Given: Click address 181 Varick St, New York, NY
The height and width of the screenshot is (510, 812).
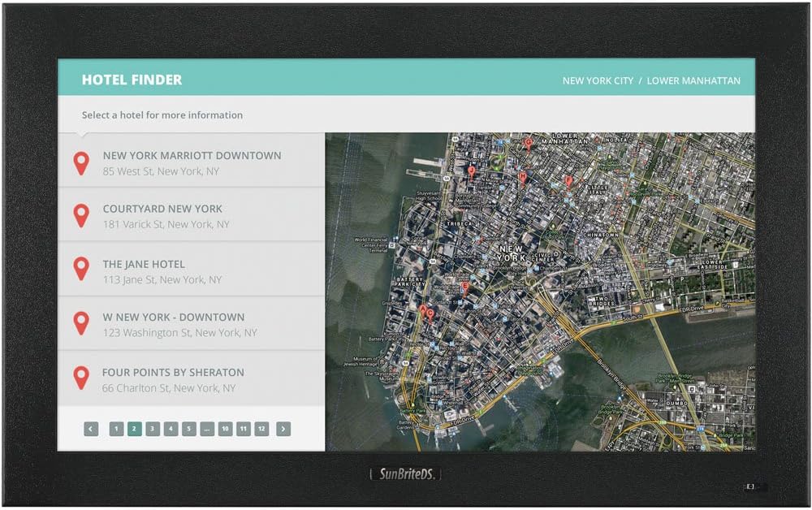Looking at the screenshot, I should coord(166,224).
